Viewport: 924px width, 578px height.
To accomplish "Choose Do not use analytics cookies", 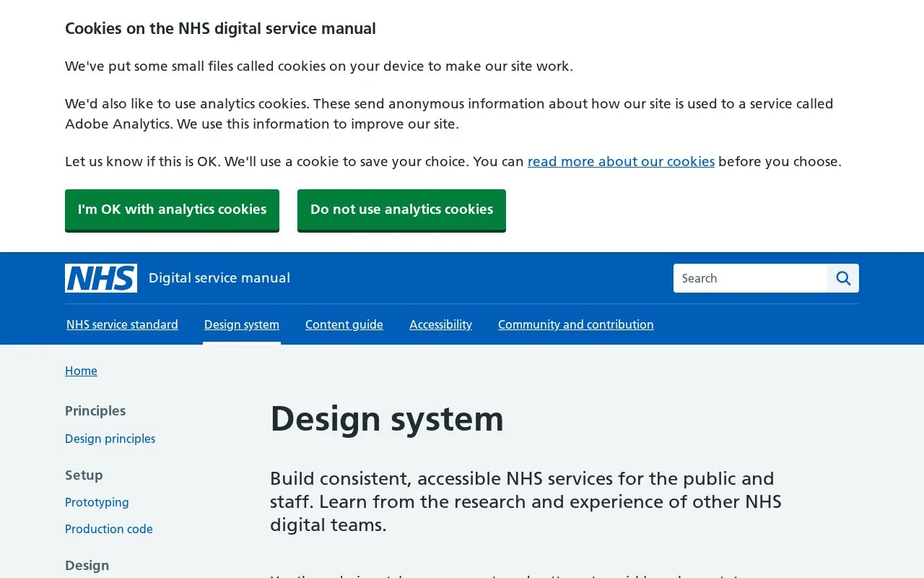I will (x=401, y=210).
